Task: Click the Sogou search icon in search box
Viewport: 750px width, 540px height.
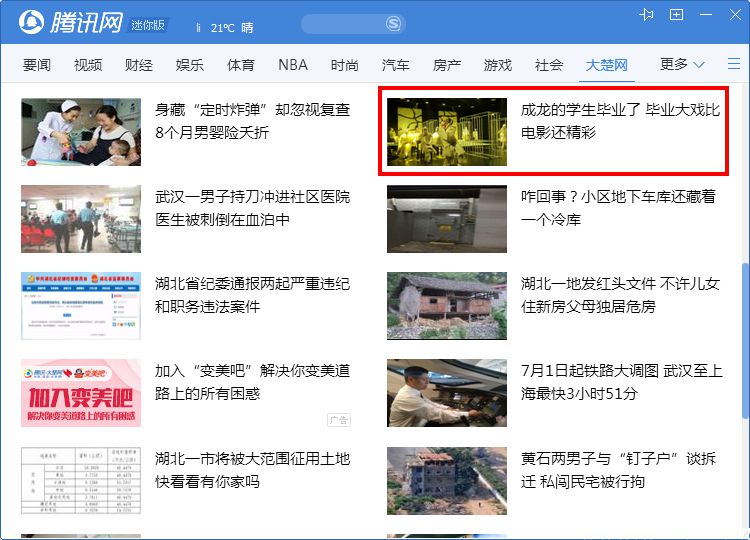Action: [x=393, y=23]
